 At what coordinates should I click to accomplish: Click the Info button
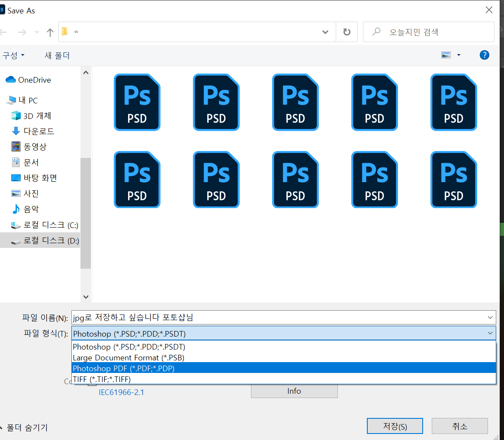click(x=294, y=391)
